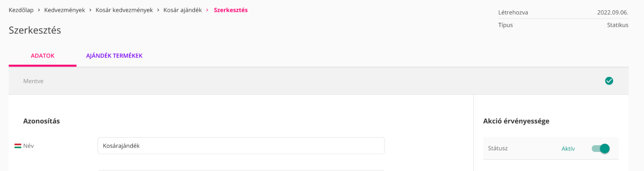
Task: Focus the Név input containing Kosárajándék
Action: pyautogui.click(x=241, y=146)
